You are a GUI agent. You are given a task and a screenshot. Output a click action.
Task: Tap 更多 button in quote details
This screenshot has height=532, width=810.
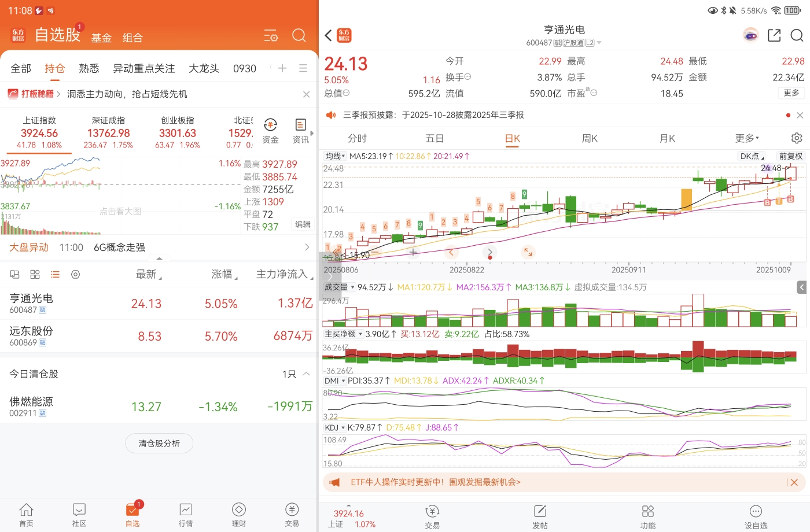coord(791,93)
